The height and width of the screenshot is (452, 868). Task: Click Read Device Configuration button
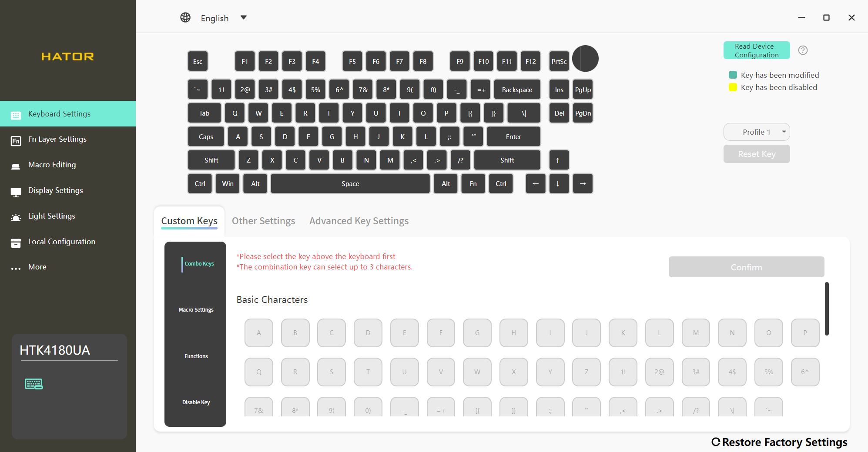pyautogui.click(x=757, y=50)
